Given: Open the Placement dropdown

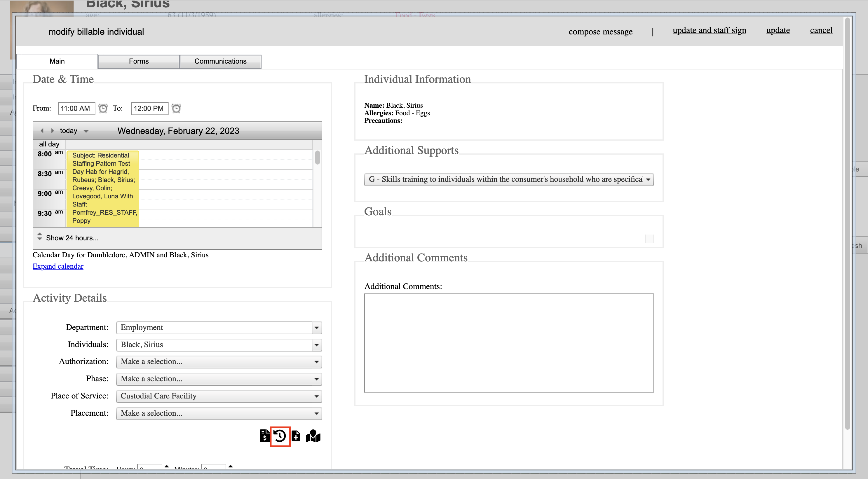Looking at the screenshot, I should 219,413.
